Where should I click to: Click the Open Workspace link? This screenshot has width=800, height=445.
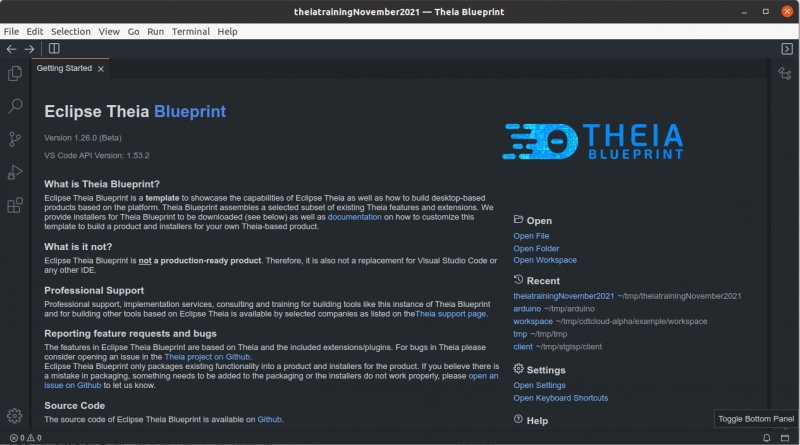[x=545, y=260]
